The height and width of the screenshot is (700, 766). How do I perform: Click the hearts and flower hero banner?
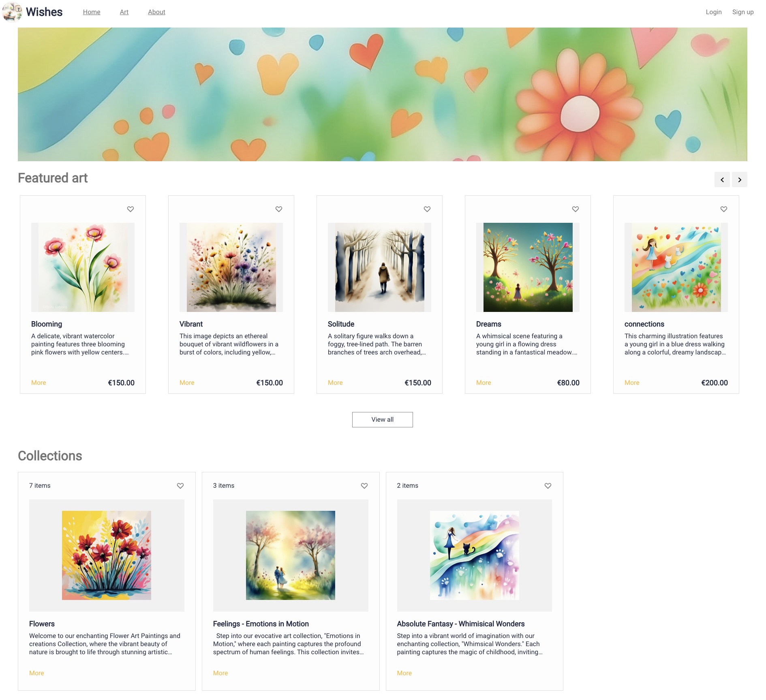[x=383, y=94]
